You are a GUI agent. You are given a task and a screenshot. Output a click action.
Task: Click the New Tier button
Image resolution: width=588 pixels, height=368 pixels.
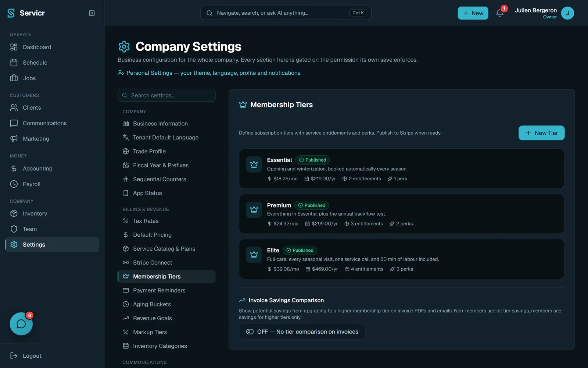point(541,133)
